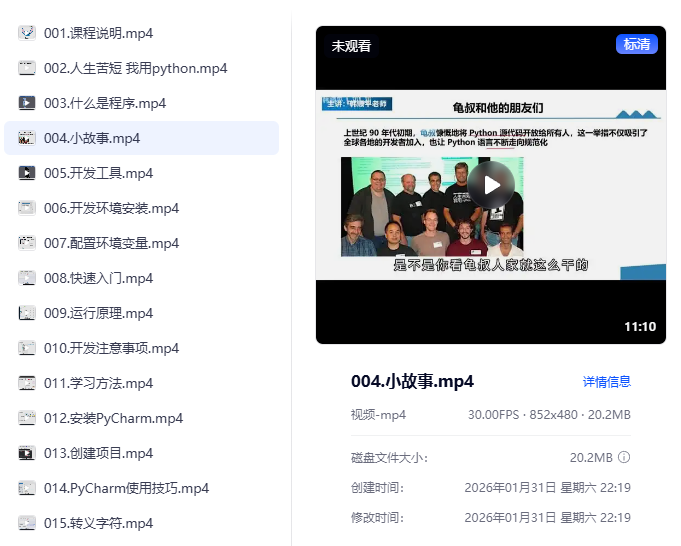681x546 pixels.
Task: Click the thumbnail icon of 004.小故事.mp4
Action: [26, 138]
